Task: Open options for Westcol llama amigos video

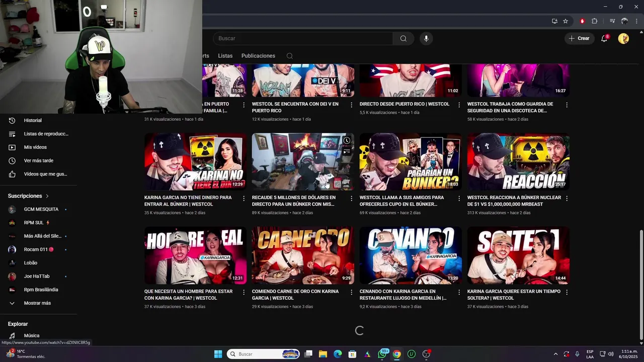Action: pos(459,199)
